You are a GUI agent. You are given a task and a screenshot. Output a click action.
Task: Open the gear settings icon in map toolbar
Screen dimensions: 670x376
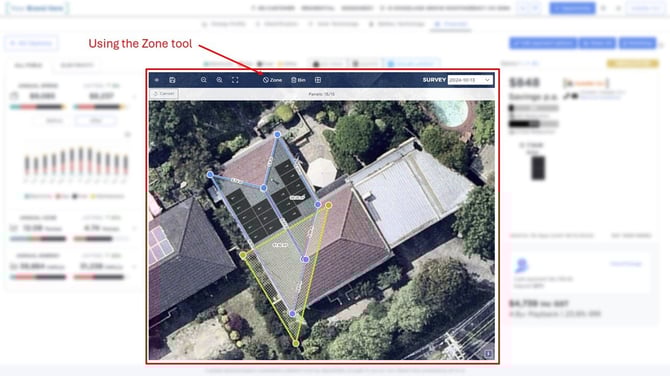click(157, 80)
